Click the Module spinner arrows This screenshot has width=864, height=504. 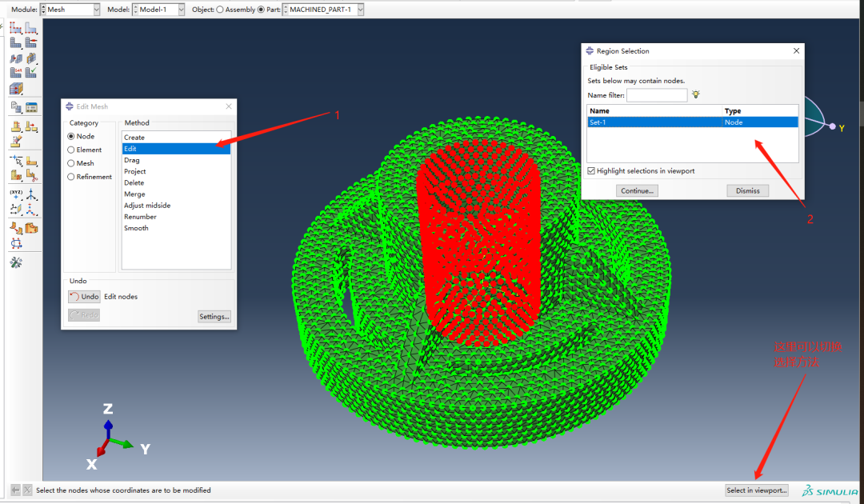point(43,10)
